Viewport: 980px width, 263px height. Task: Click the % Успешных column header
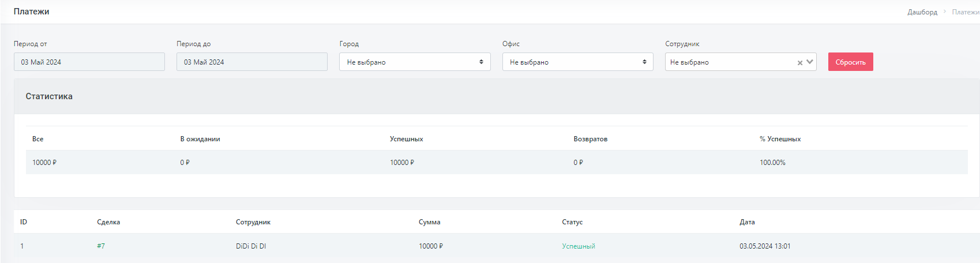pyautogui.click(x=780, y=139)
